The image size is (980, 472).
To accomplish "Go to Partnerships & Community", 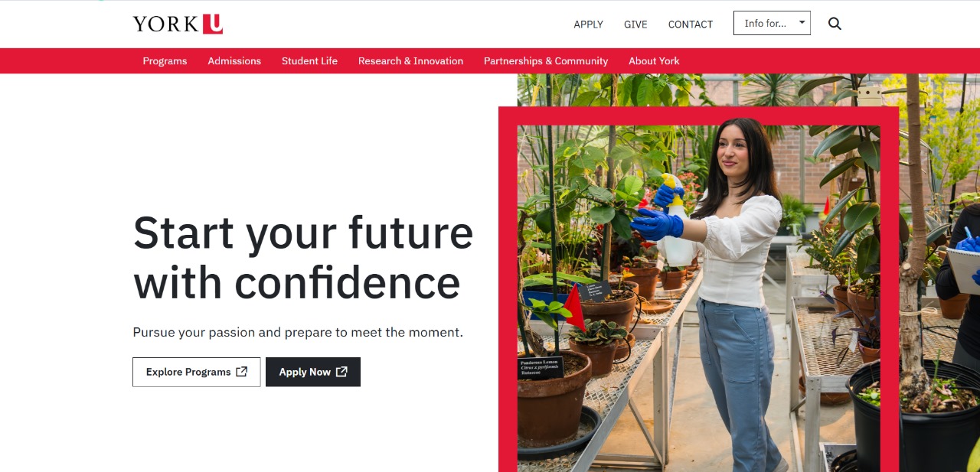I will coord(546,61).
